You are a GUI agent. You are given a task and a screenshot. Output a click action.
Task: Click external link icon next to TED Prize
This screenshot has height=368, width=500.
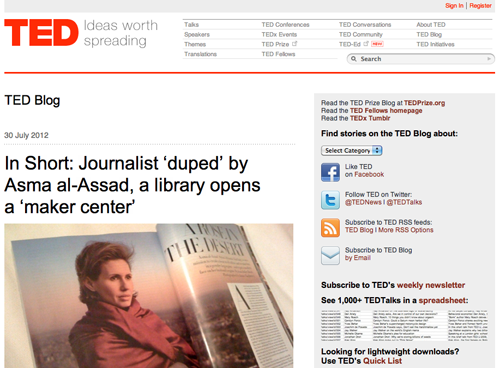click(295, 44)
